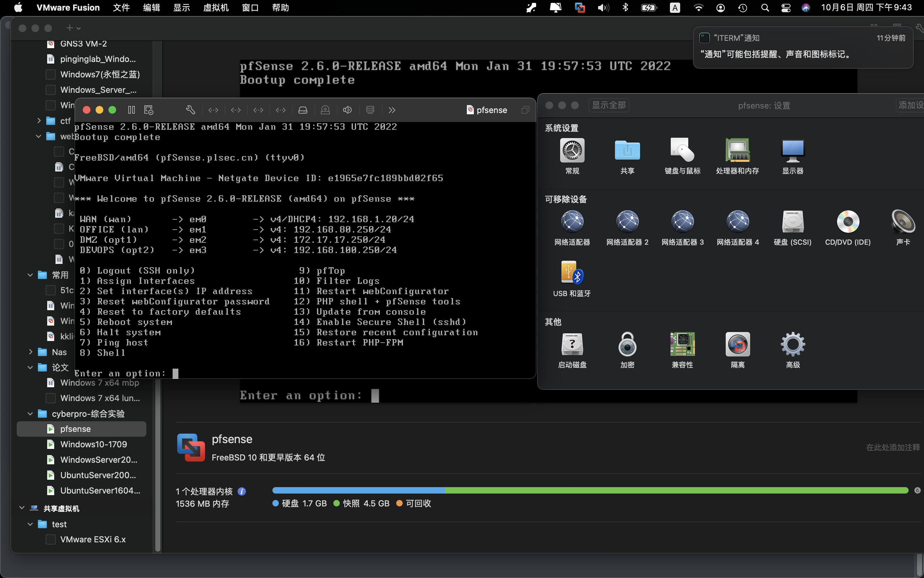This screenshot has height=578, width=924.
Task: Expand the Nas folder
Action: click(x=30, y=352)
